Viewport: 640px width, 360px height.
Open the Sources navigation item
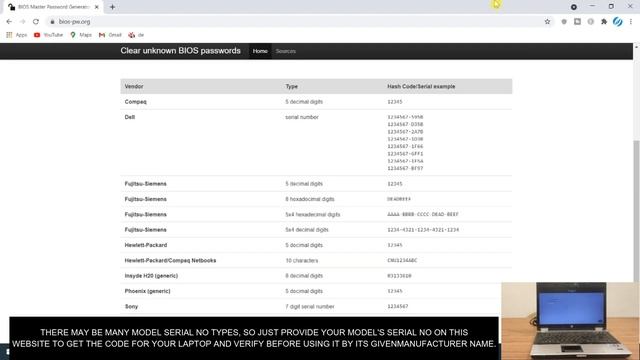[x=286, y=51]
